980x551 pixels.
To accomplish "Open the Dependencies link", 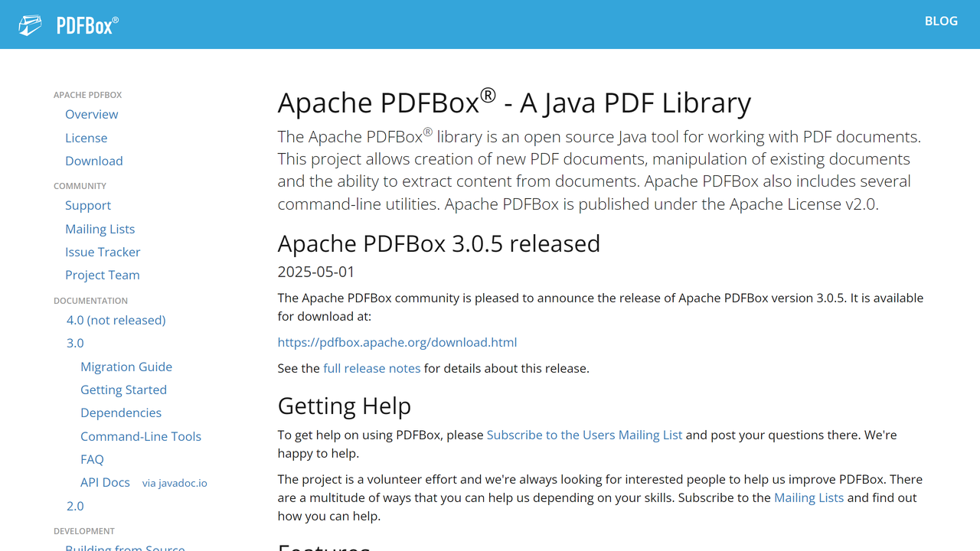I will click(121, 412).
